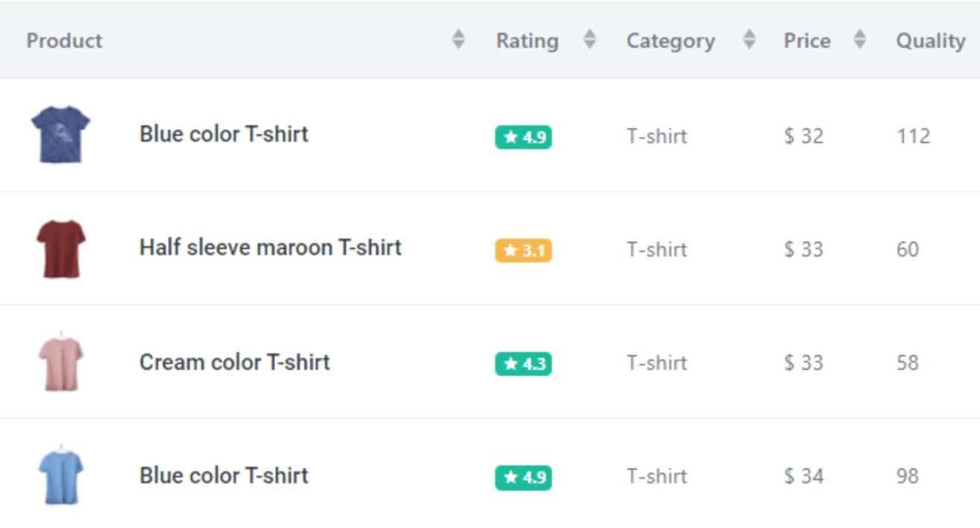Viewport: 980px width, 528px height.
Task: Sort by Category using sort arrows
Action: coord(750,40)
